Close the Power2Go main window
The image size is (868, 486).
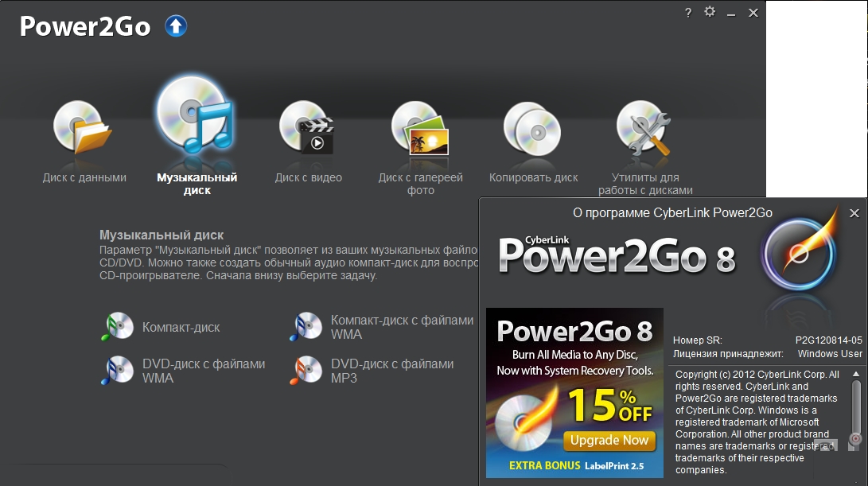pos(753,13)
